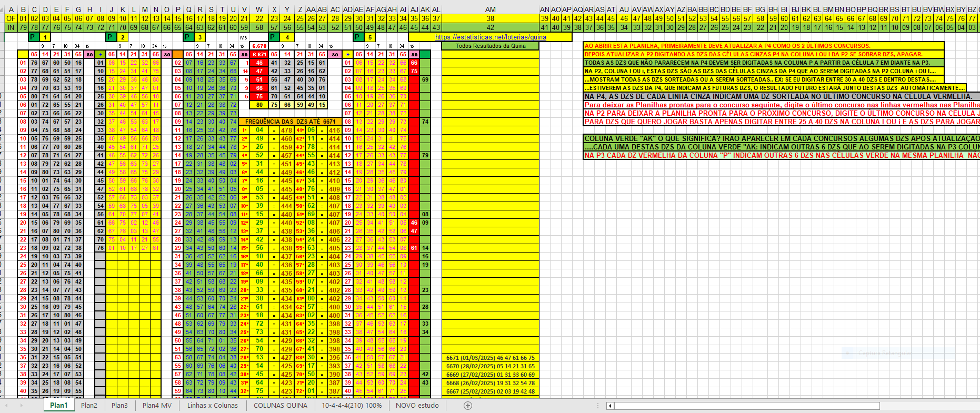Select column W header
Viewport: 980px width, 413px height.
(x=259, y=9)
